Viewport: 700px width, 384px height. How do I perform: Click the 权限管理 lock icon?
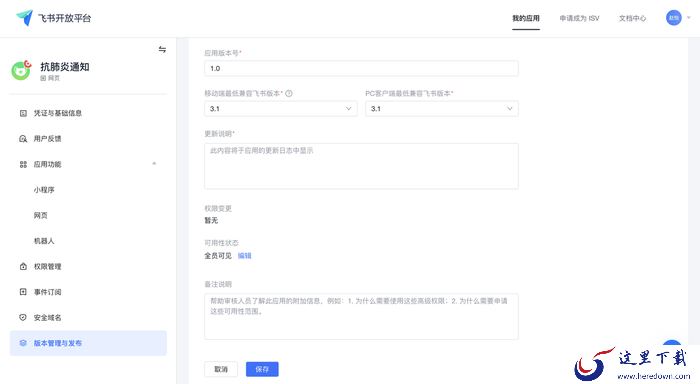(x=23, y=267)
